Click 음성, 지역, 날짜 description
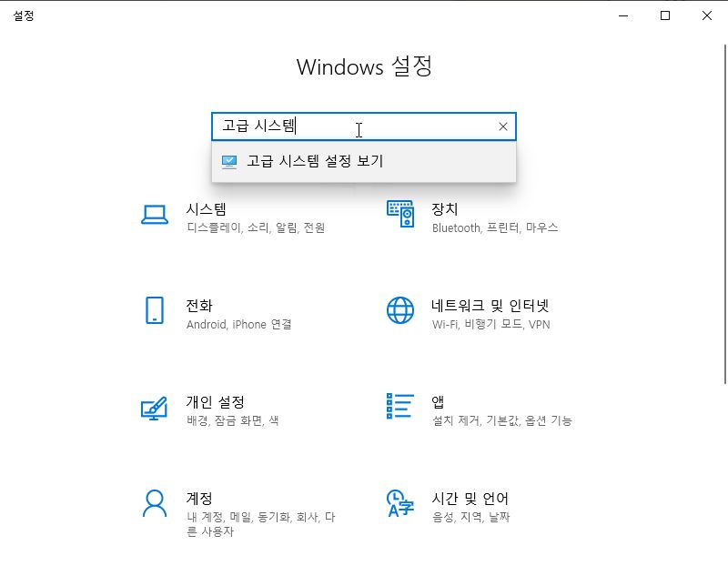The image size is (728, 576). [470, 517]
